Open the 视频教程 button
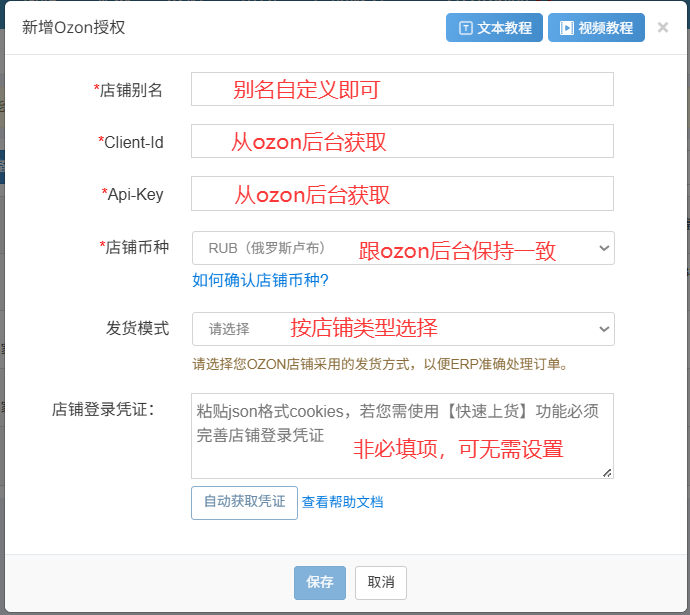Screen dimensions: 690x615 [x=596, y=28]
